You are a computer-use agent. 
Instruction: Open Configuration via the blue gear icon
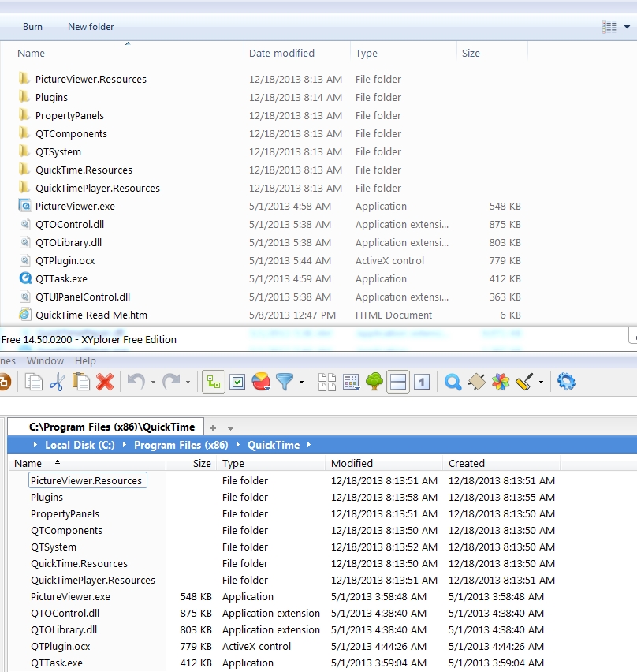point(565,383)
